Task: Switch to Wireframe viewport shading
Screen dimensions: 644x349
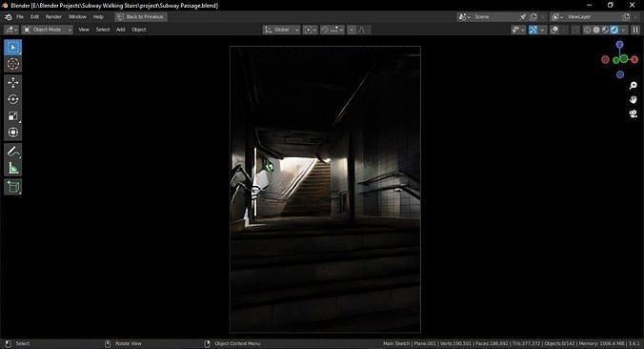Action: (x=588, y=30)
